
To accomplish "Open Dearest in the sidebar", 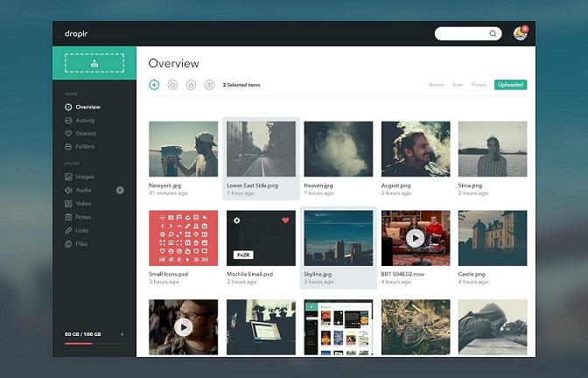I will pyautogui.click(x=85, y=134).
